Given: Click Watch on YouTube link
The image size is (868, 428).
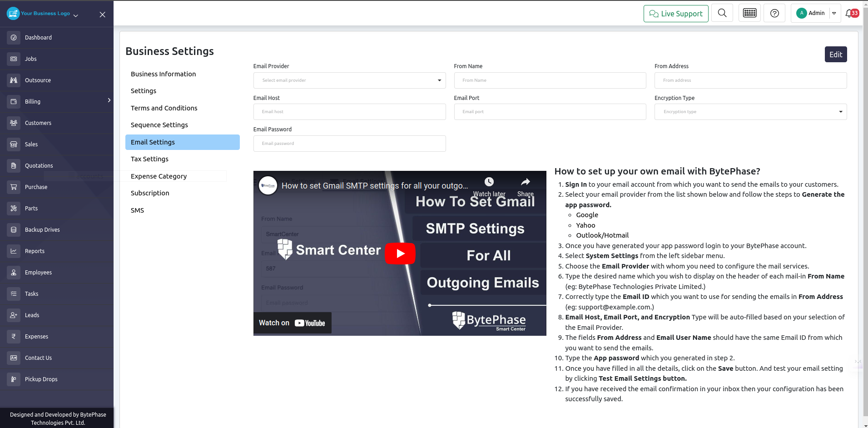Looking at the screenshot, I should 292,323.
